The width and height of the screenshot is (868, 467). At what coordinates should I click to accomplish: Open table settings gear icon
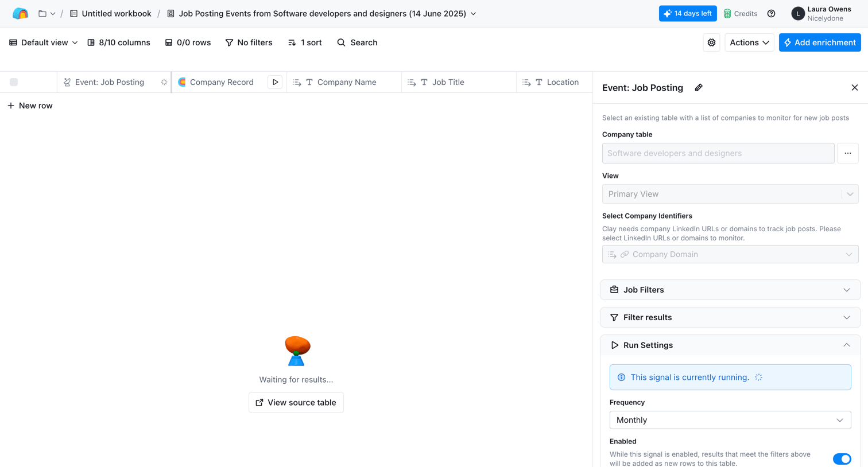point(711,42)
